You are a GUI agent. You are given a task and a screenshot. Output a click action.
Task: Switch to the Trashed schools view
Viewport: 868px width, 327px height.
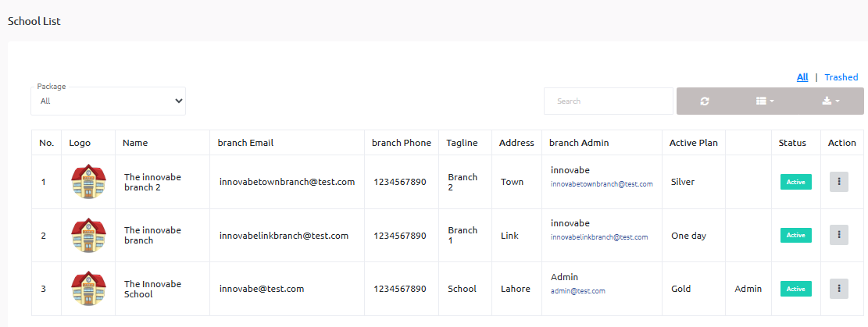coord(841,77)
